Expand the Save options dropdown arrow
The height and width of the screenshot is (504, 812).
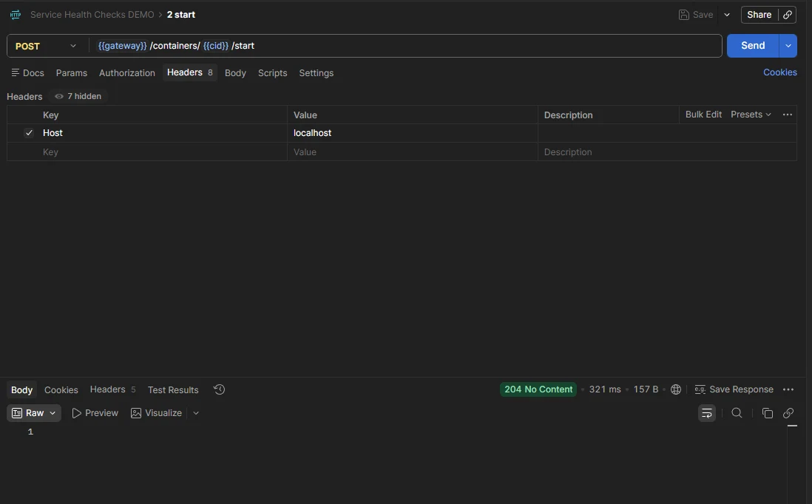(726, 15)
